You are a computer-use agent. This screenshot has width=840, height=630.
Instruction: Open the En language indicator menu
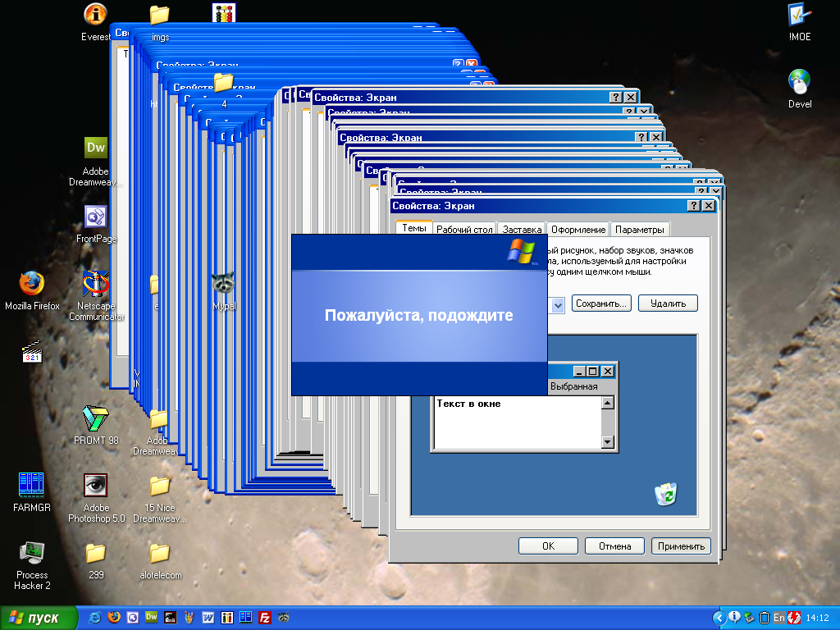click(x=779, y=618)
